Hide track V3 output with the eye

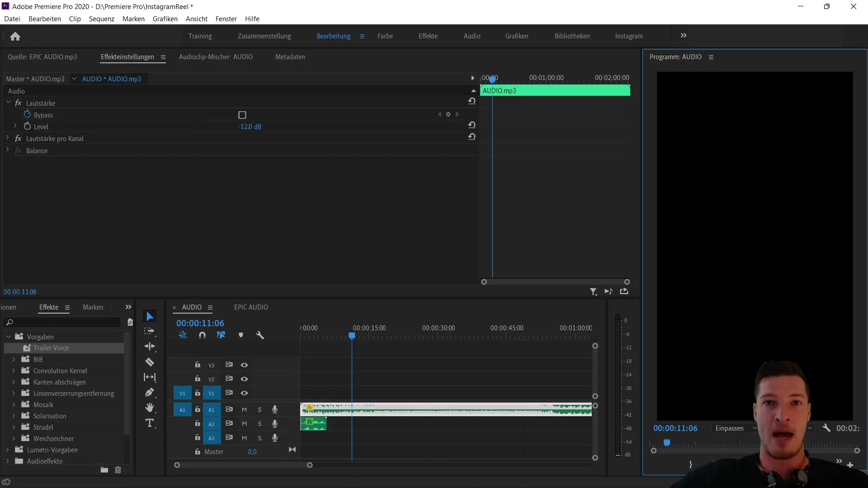click(x=244, y=365)
